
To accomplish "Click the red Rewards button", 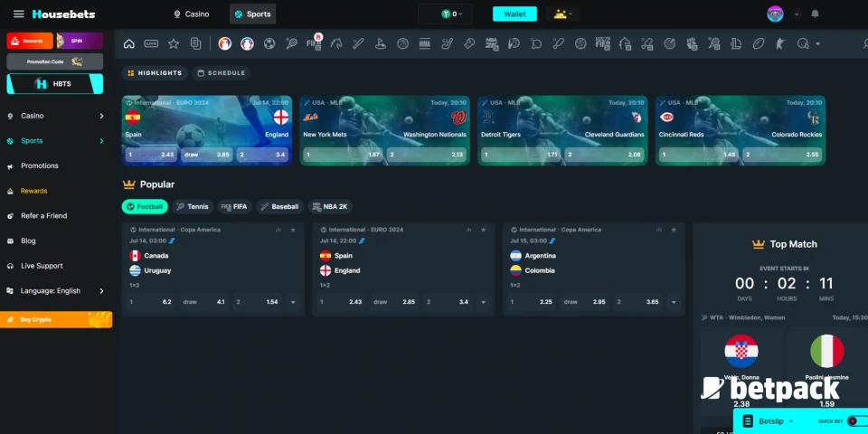I will pyautogui.click(x=30, y=41).
